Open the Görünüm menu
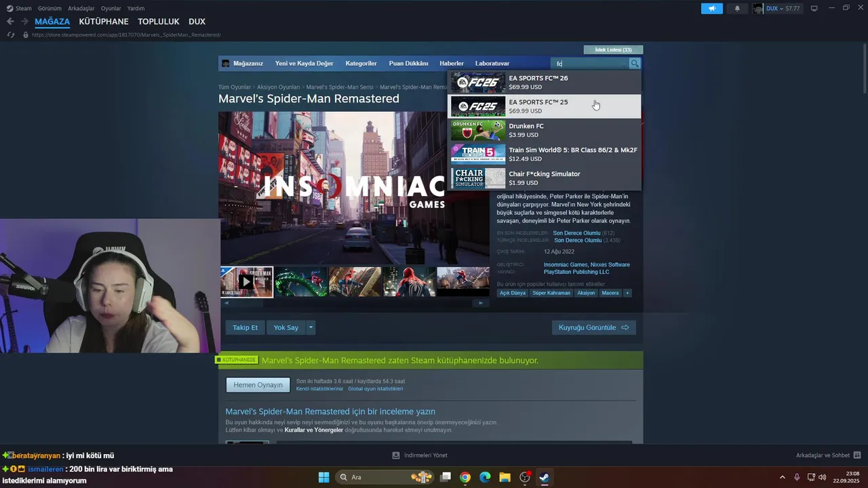The width and height of the screenshot is (868, 488). pos(50,8)
